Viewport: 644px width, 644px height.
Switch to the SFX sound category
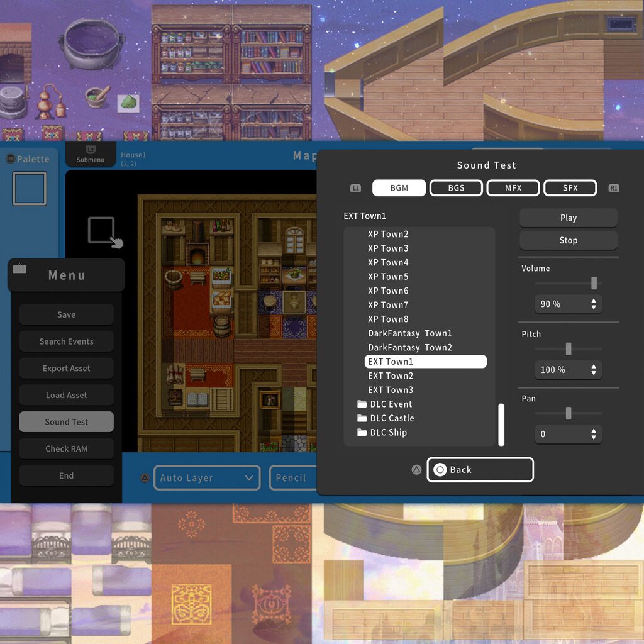[570, 187]
